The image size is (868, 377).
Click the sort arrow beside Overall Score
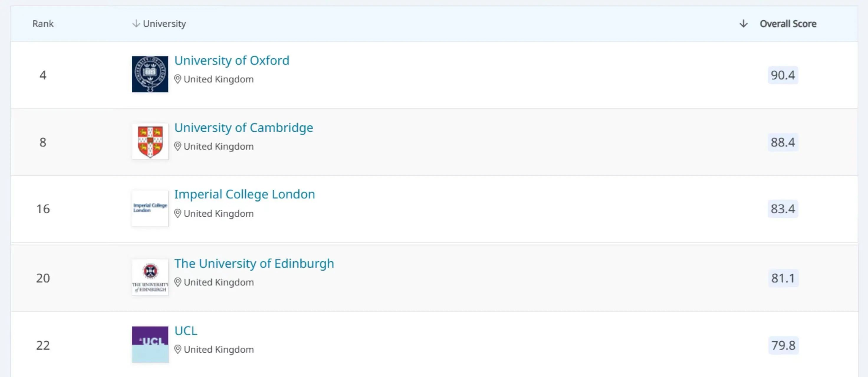pyautogui.click(x=743, y=24)
